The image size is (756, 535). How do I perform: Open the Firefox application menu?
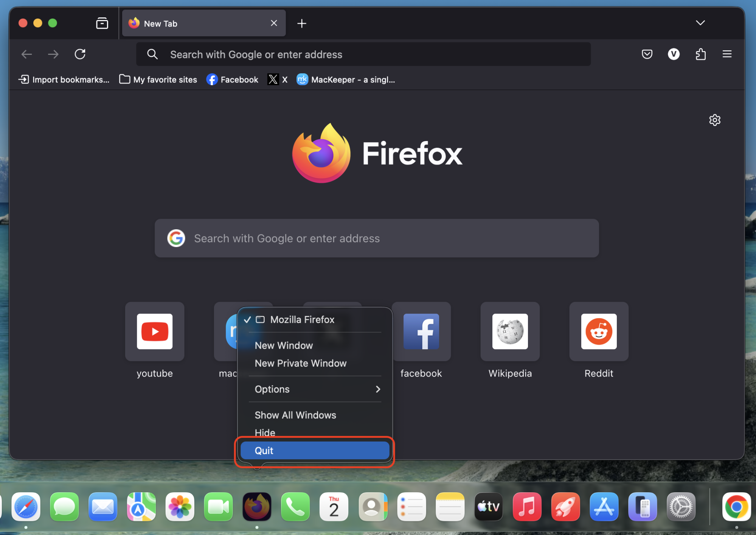pos(727,54)
